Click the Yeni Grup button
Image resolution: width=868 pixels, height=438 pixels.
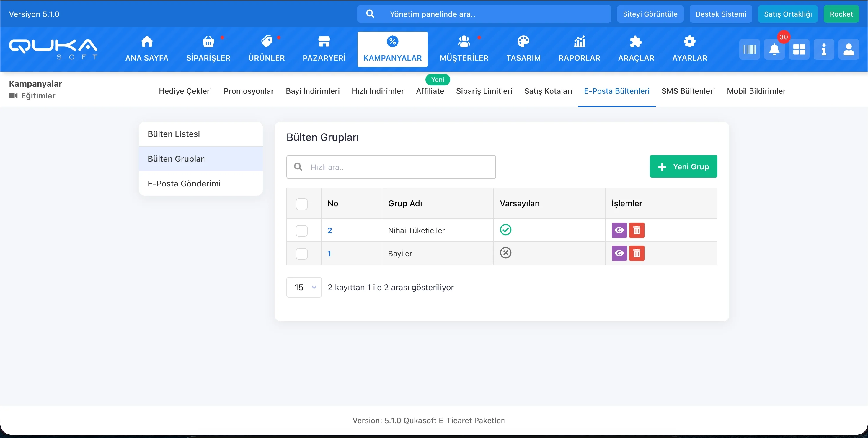pos(683,167)
